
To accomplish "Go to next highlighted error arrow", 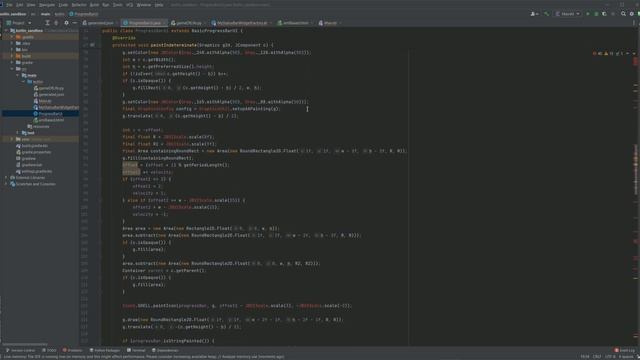I will (634, 53).
